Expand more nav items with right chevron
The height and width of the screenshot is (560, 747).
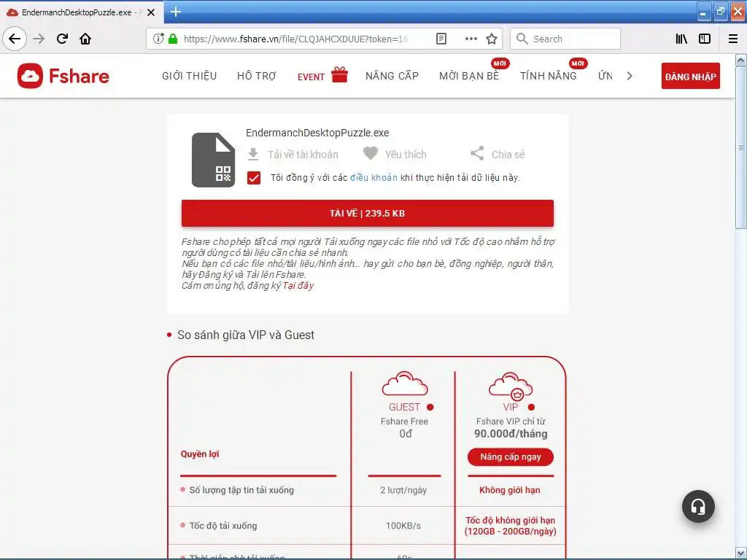[x=630, y=76]
